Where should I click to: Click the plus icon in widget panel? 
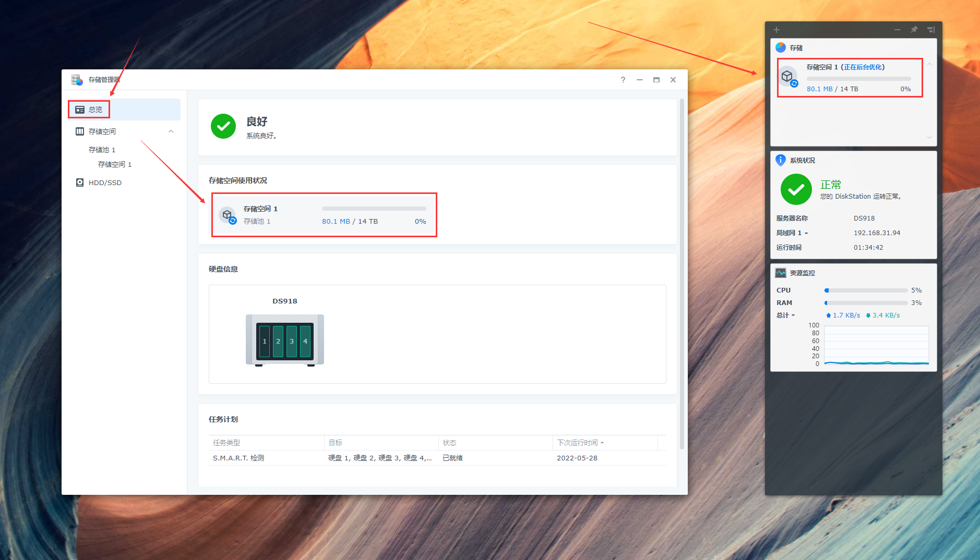(x=776, y=30)
